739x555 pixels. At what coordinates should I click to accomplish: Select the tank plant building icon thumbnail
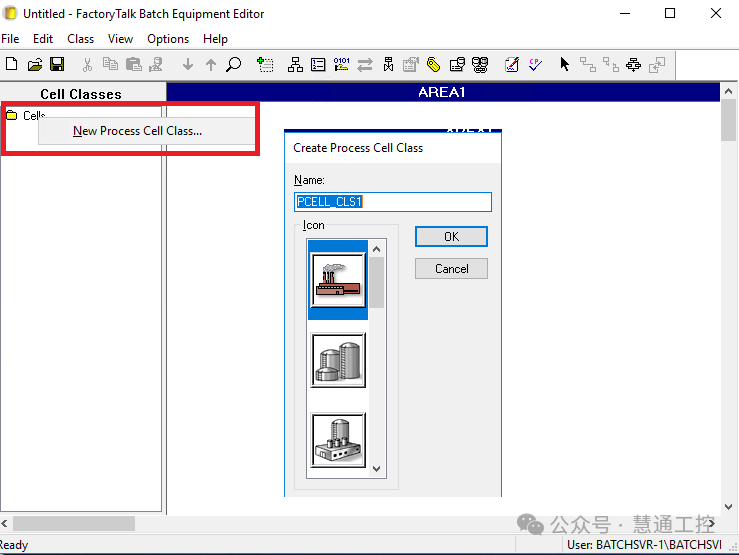coord(338,440)
